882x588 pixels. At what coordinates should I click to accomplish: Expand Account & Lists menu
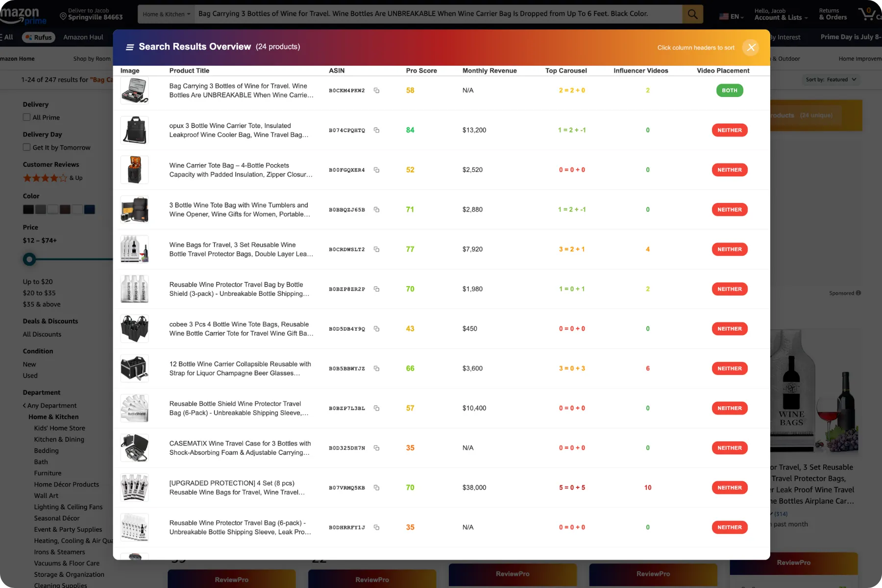point(781,14)
